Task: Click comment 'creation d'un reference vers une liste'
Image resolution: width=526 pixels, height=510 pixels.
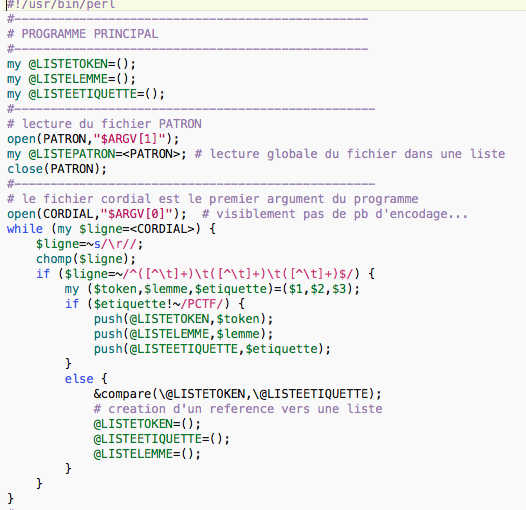Action: (245, 409)
